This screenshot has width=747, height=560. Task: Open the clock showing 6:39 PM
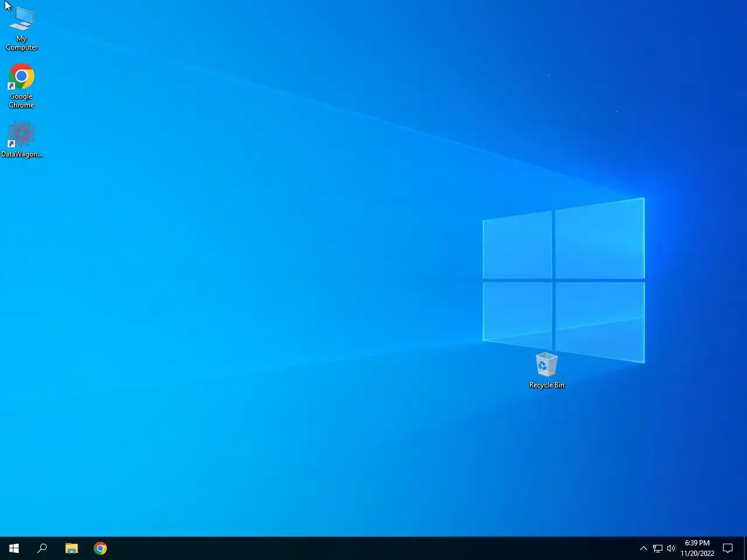click(697, 548)
